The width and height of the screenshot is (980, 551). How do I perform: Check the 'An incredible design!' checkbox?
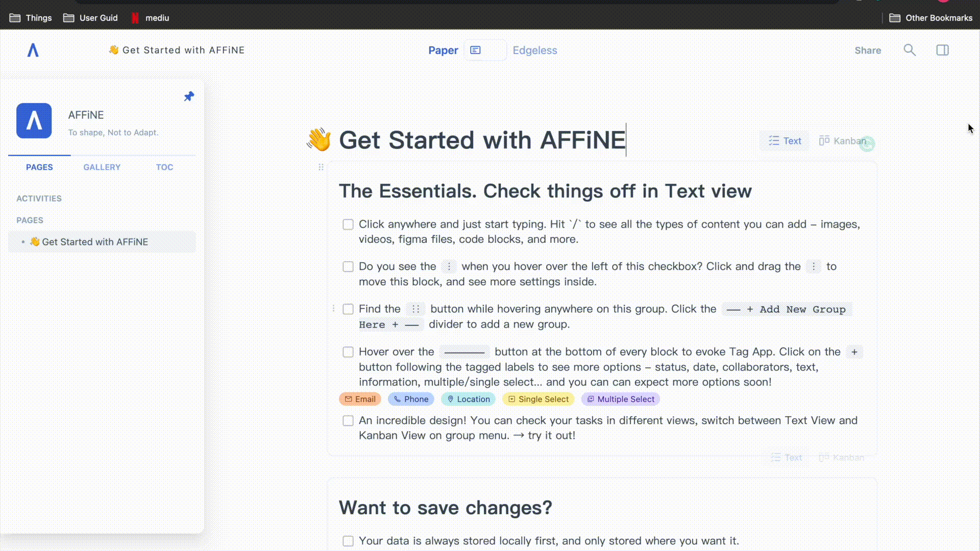point(348,421)
